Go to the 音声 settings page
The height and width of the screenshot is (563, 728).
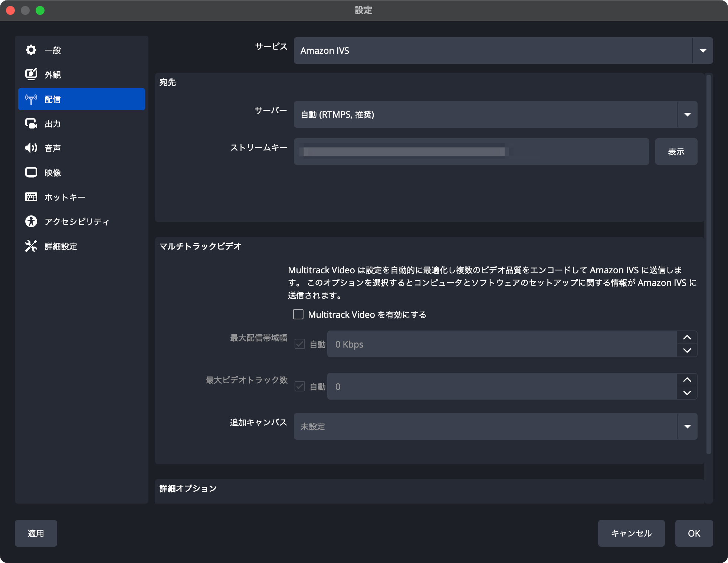coord(82,148)
